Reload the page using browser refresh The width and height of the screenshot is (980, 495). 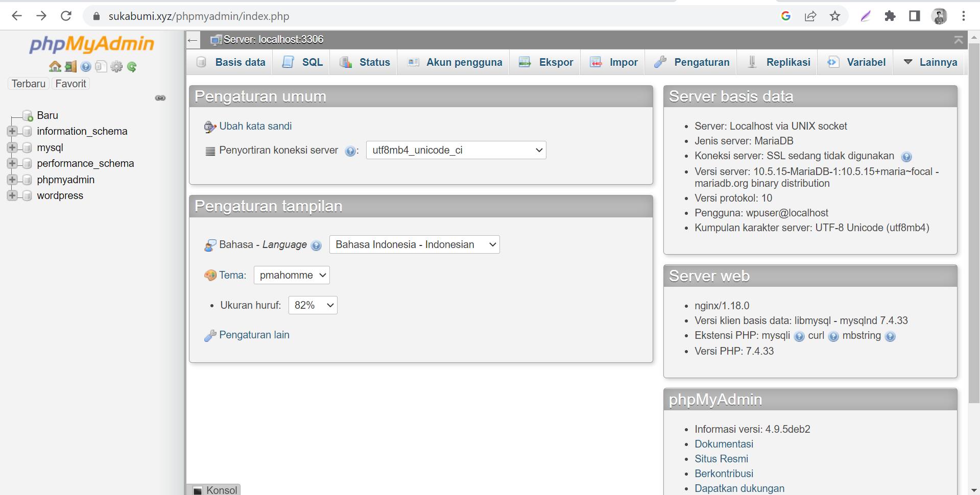point(66,16)
